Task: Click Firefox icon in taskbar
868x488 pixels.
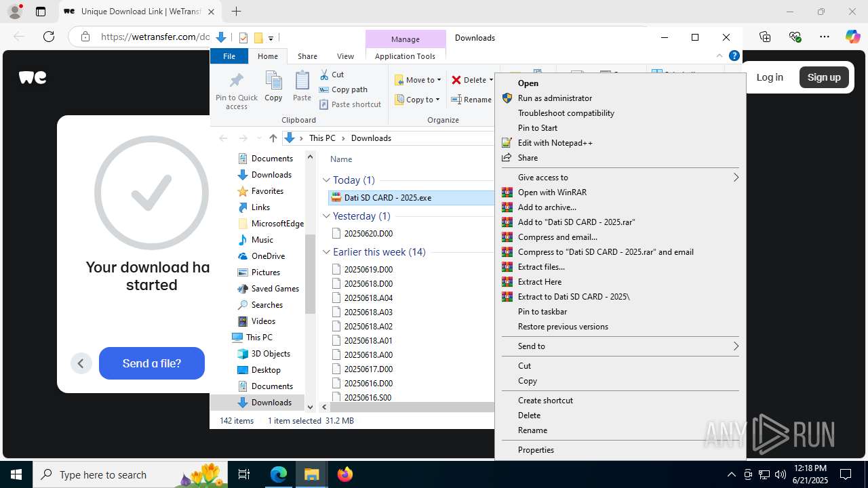Action: (345, 474)
